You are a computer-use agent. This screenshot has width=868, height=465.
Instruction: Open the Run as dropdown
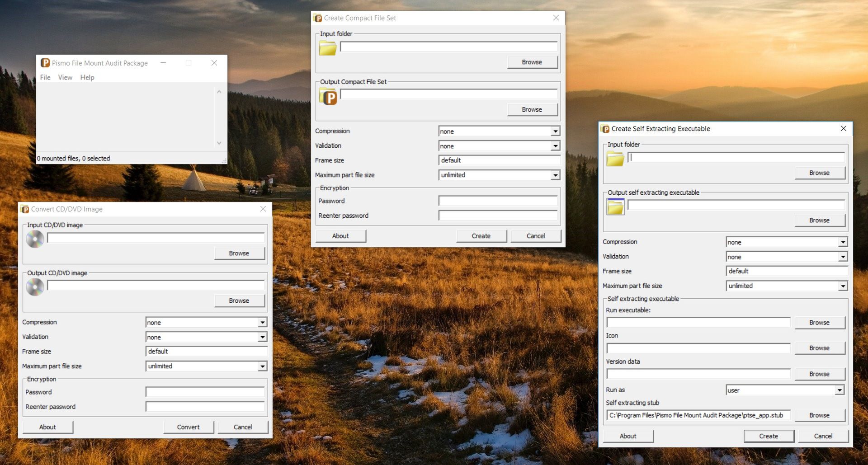pyautogui.click(x=841, y=390)
